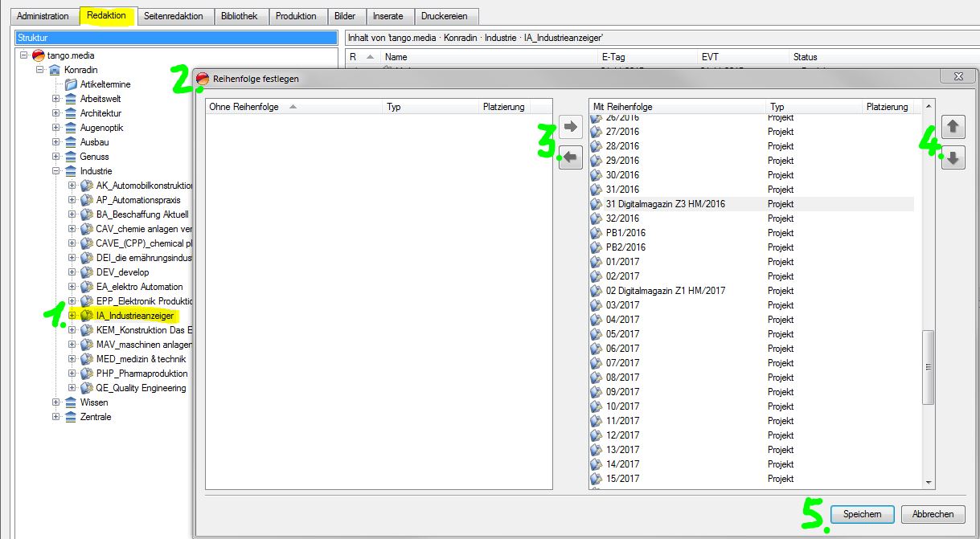980x539 pixels.
Task: Click the move-down arrow button
Action: pos(953,159)
